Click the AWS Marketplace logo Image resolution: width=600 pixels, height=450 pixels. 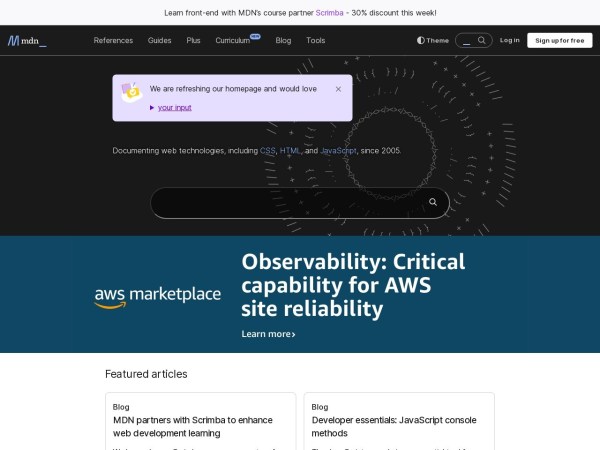coord(158,296)
